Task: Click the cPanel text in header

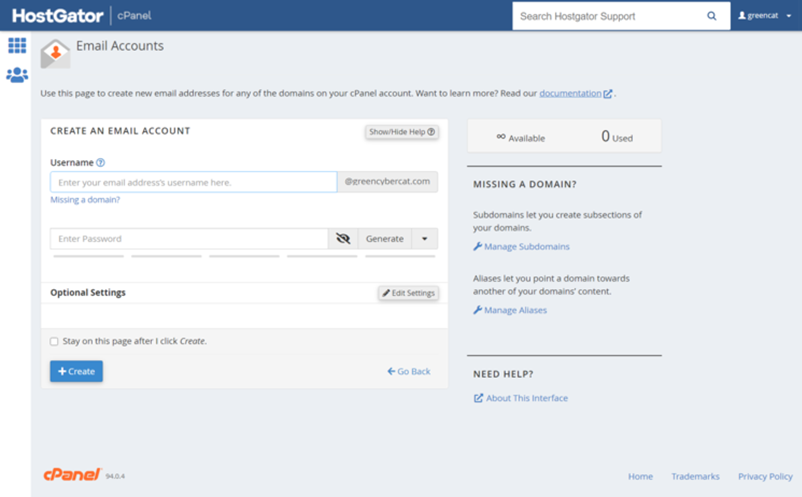Action: (x=134, y=16)
